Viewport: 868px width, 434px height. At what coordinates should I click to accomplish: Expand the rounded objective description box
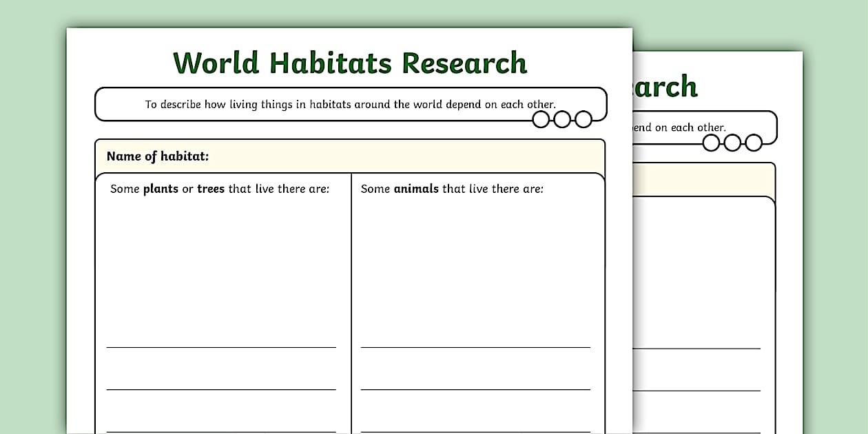(x=350, y=105)
